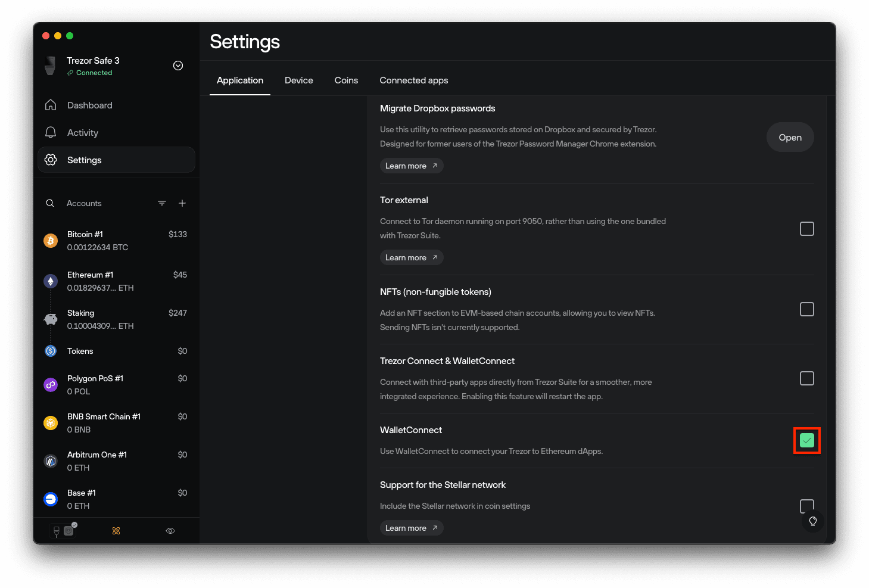The height and width of the screenshot is (588, 869).
Task: Click the 'Migrate Dropbox passwords' title
Action: (438, 108)
